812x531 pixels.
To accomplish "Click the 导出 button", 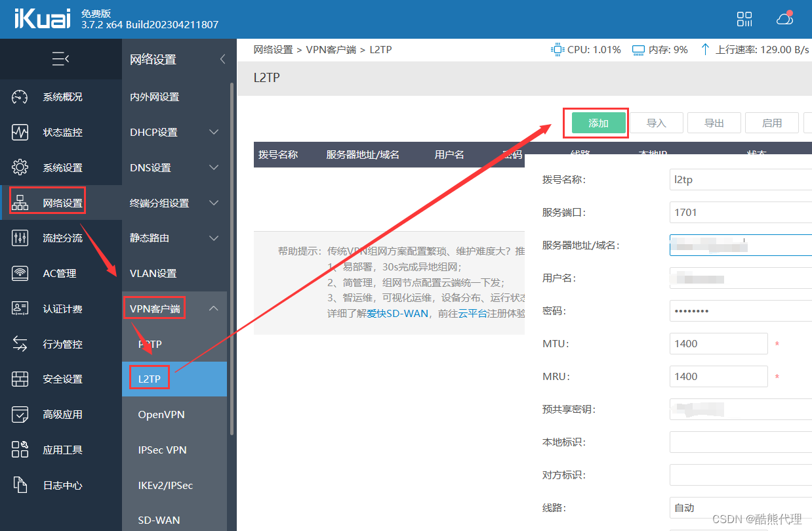I will 714,123.
